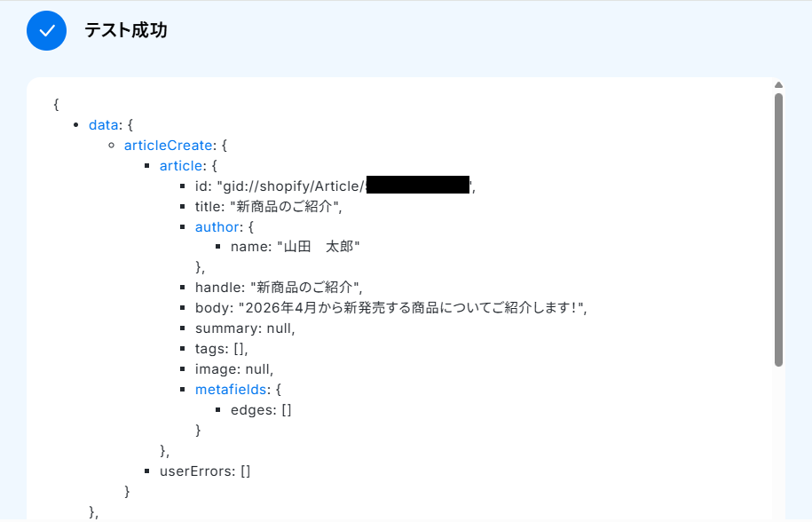The width and height of the screenshot is (812, 522).
Task: Click the scrollbar up arrow
Action: pyautogui.click(x=778, y=86)
